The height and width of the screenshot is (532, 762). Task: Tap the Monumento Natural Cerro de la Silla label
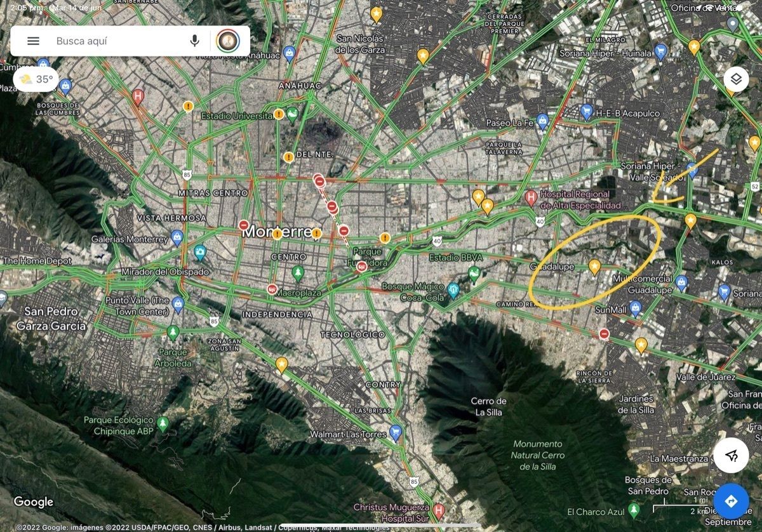tap(538, 455)
